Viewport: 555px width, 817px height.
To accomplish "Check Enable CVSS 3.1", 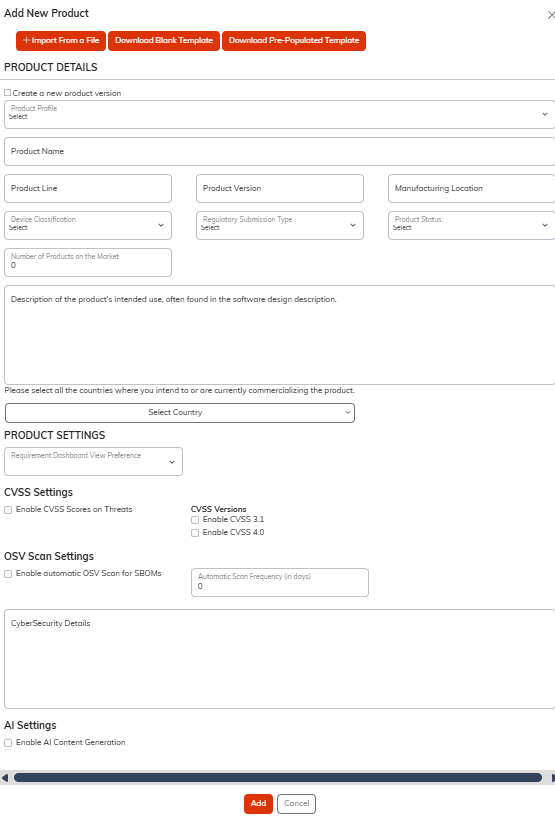I will (195, 520).
